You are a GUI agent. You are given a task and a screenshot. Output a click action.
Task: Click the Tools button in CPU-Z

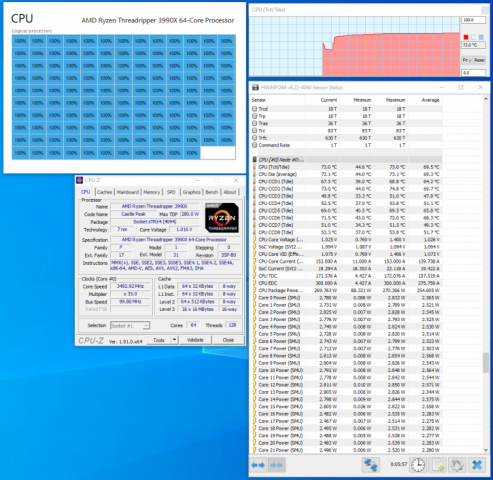[x=159, y=340]
